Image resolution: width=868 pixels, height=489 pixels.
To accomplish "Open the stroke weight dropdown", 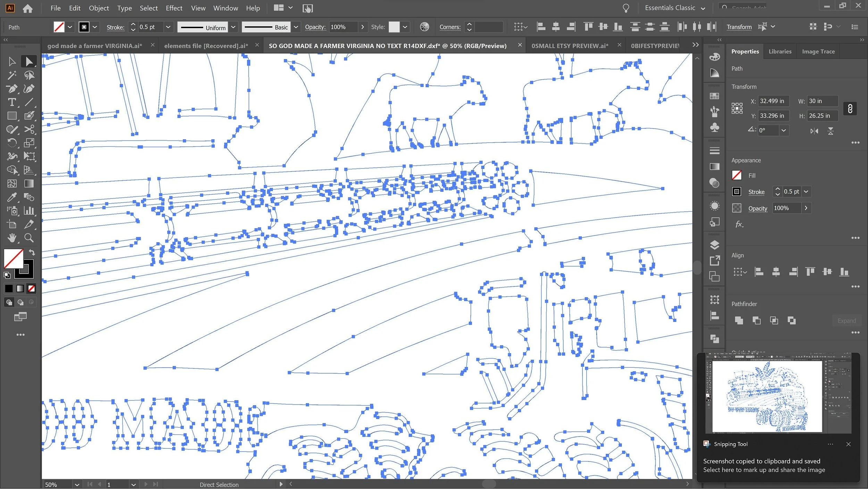I will [168, 27].
